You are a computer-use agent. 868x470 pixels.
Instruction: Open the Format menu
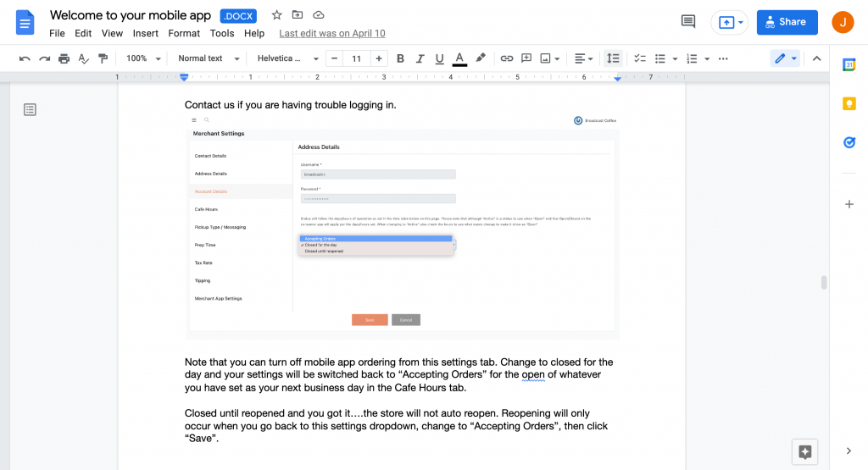184,33
